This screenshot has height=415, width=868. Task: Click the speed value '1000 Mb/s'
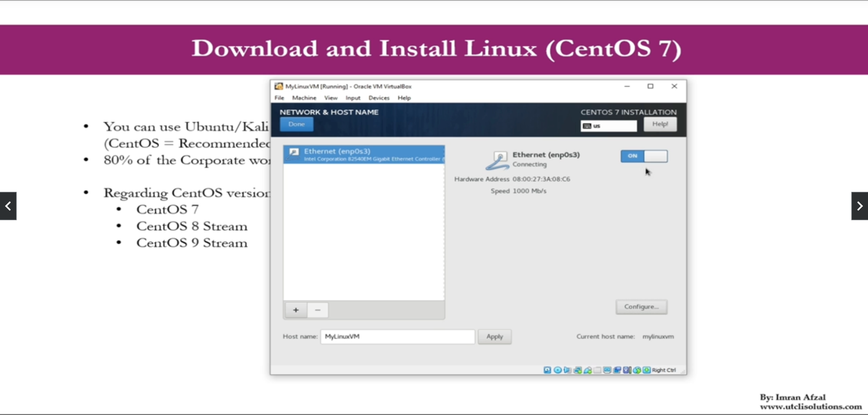[x=530, y=191]
